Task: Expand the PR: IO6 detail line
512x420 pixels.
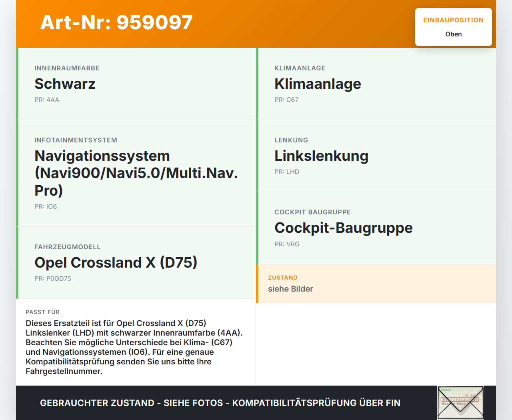Action: click(x=46, y=207)
